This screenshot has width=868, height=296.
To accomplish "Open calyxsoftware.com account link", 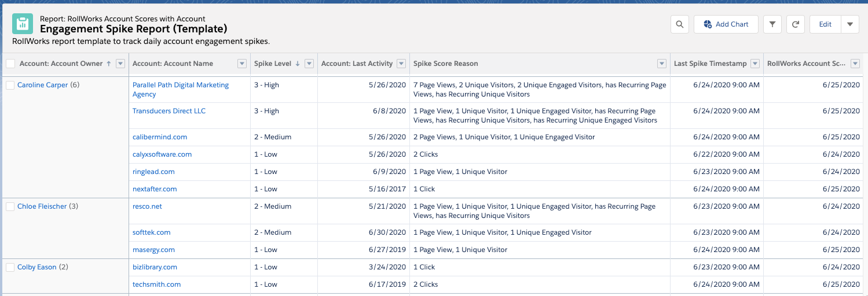I will coord(162,154).
